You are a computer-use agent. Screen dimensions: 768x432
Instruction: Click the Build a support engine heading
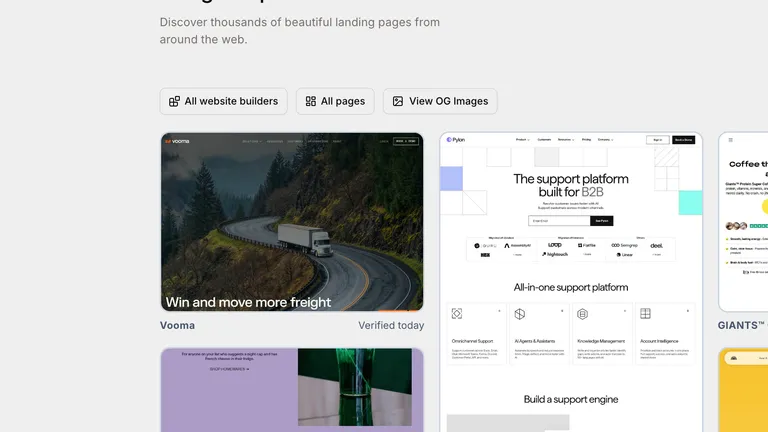[571, 399]
